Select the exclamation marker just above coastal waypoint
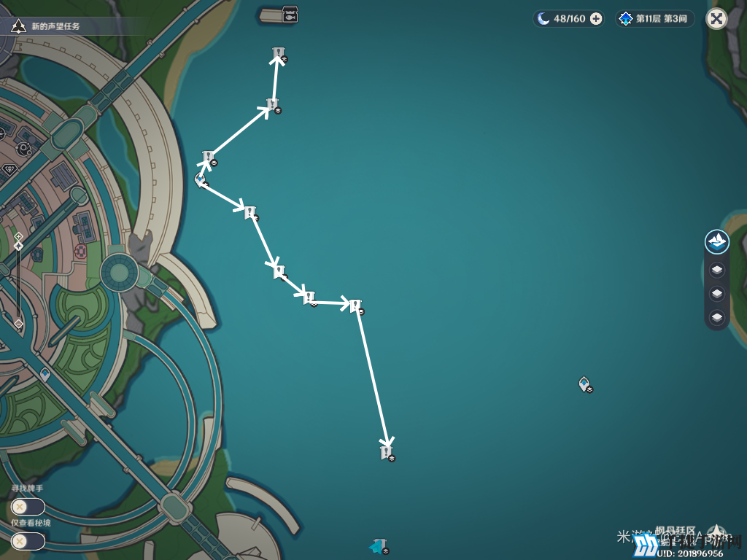This screenshot has height=560, width=747. [x=208, y=157]
